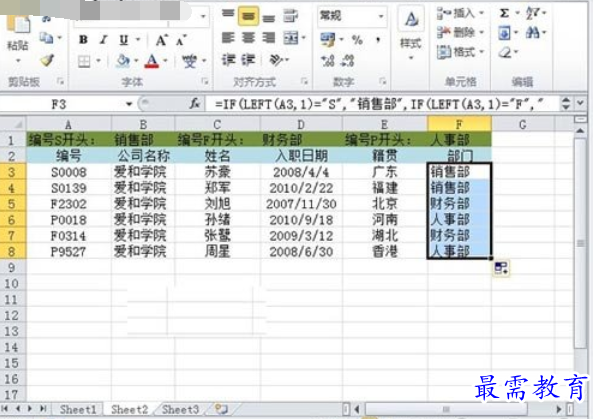Decrease indent

tap(229, 60)
